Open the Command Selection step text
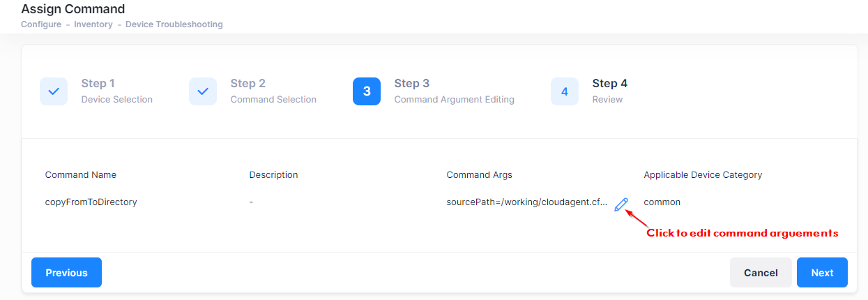 coord(273,100)
